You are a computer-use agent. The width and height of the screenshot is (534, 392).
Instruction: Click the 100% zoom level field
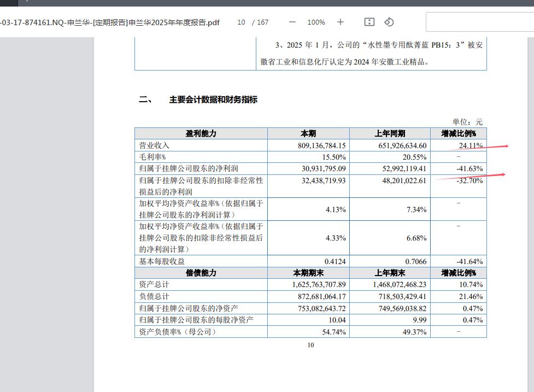click(x=316, y=22)
